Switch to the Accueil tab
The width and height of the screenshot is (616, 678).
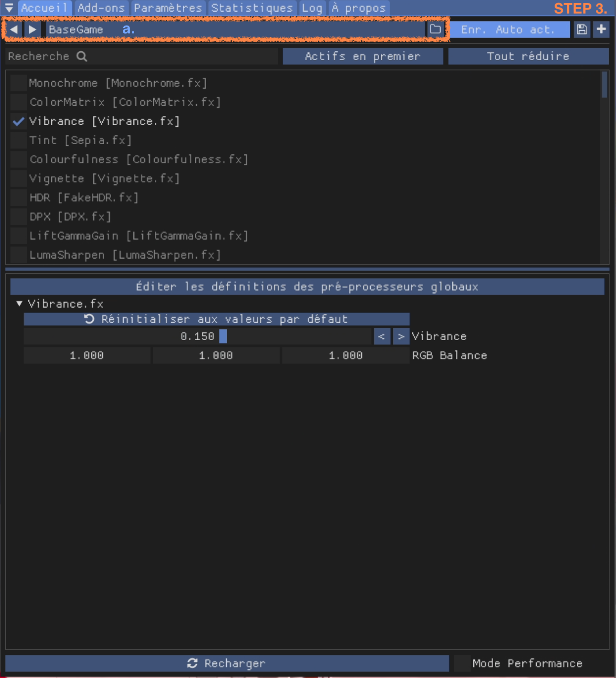[x=44, y=8]
